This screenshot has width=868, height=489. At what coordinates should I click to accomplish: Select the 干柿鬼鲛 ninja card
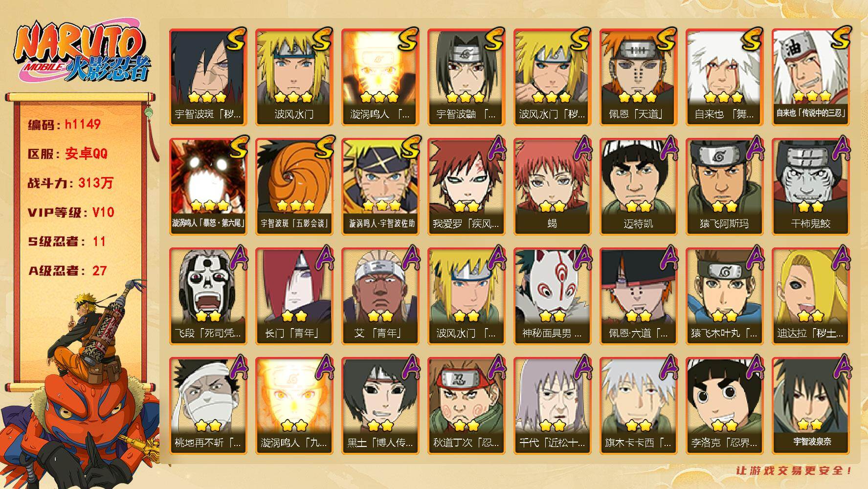click(x=811, y=186)
